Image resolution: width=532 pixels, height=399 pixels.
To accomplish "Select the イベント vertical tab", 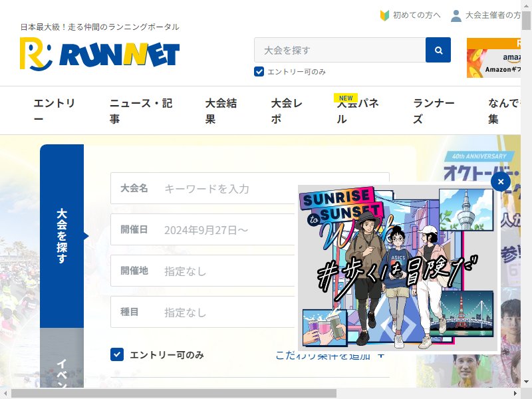I will 62,358.
